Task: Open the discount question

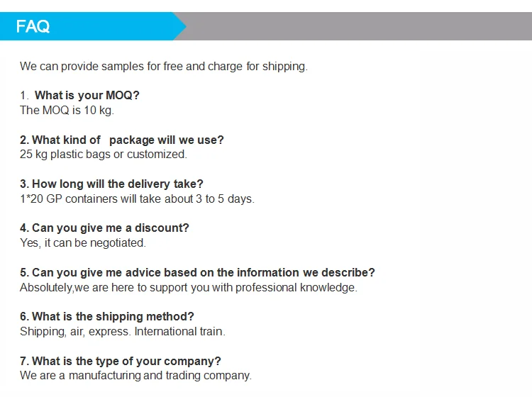Action: coord(104,228)
